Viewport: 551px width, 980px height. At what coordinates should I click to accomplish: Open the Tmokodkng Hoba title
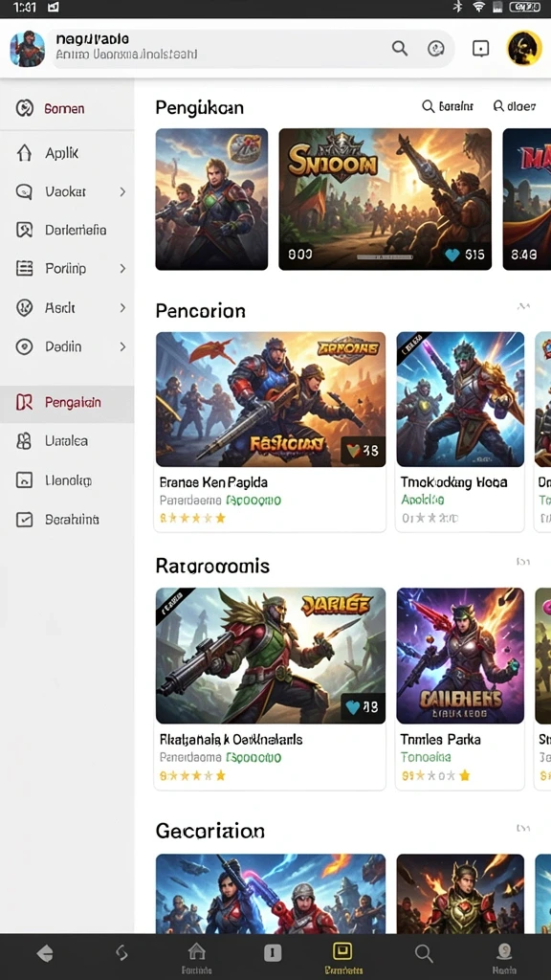tap(453, 482)
